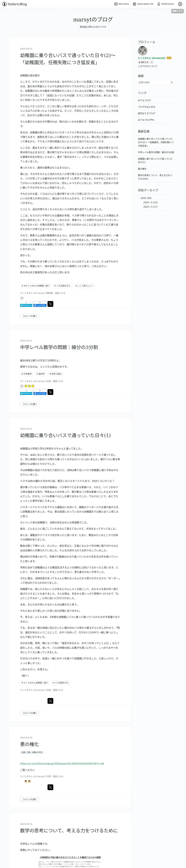Viewport: 186px width, 868px height.
Task: Click the top-right 読者になる button
Action: (x=177, y=11)
